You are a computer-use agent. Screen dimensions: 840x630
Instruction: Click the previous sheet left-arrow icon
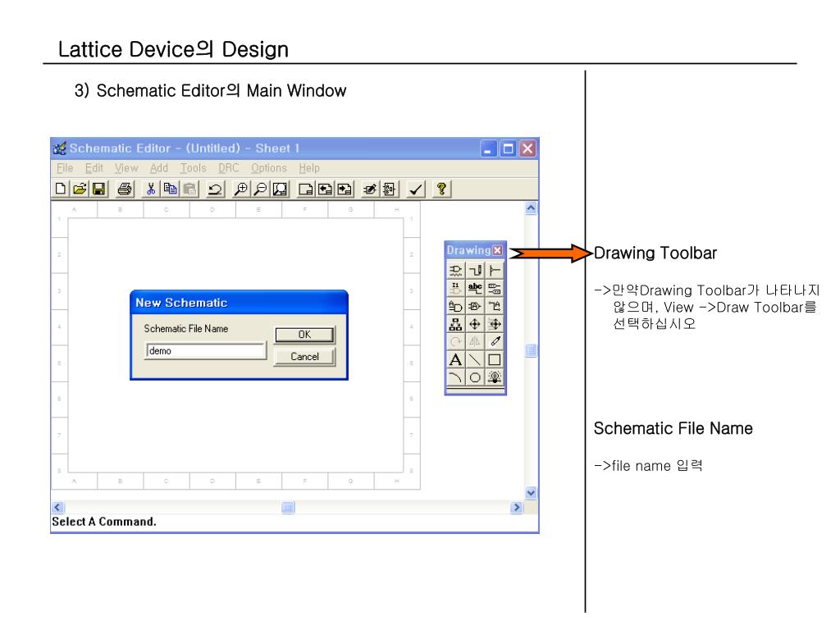click(x=325, y=189)
